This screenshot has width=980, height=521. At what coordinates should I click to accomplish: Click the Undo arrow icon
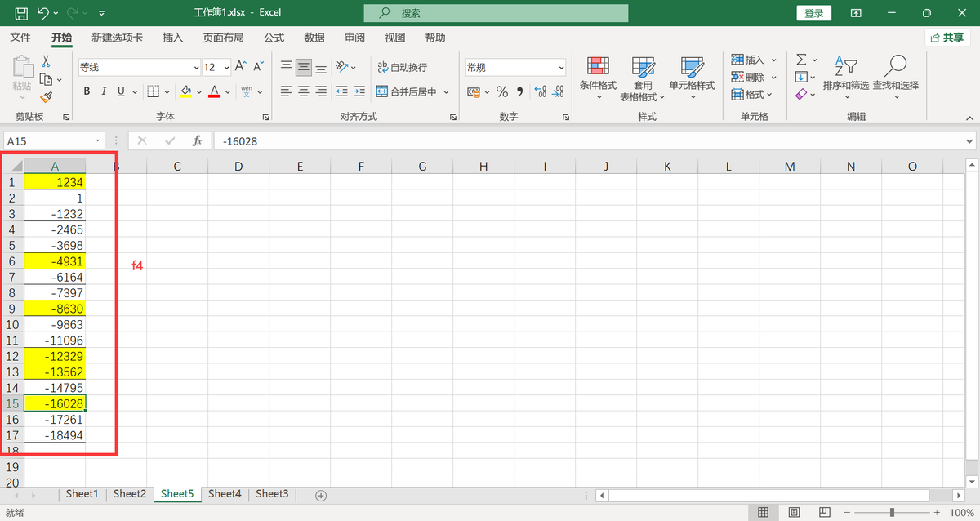click(43, 13)
